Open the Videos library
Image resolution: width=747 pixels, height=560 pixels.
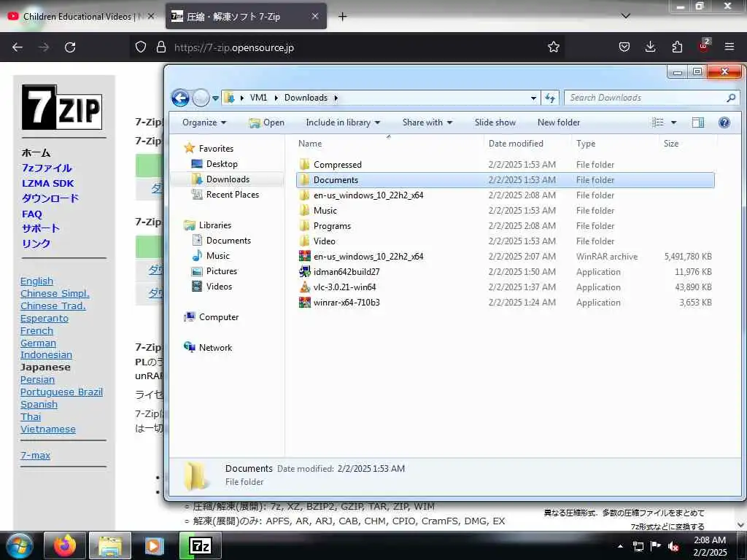click(219, 286)
